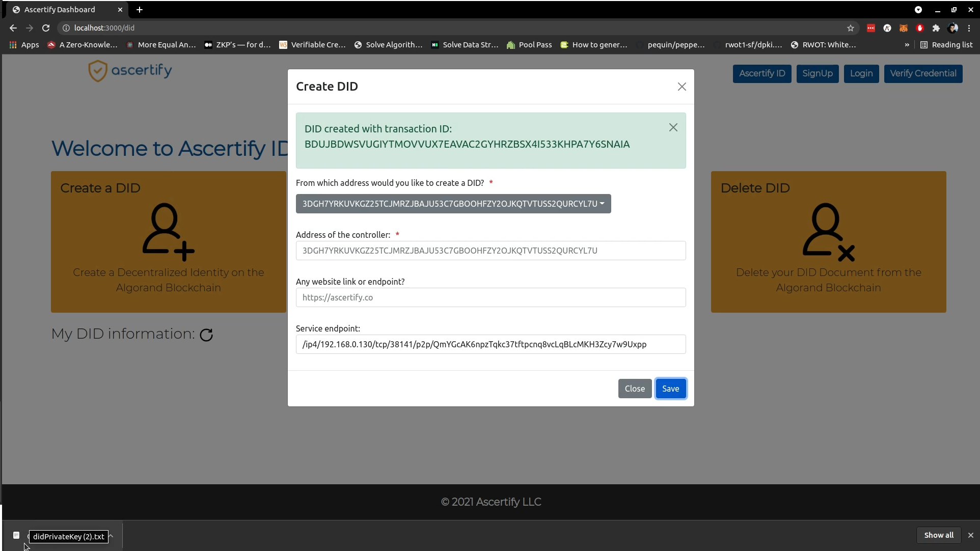
Task: Open the Reading list panel
Action: point(946,45)
